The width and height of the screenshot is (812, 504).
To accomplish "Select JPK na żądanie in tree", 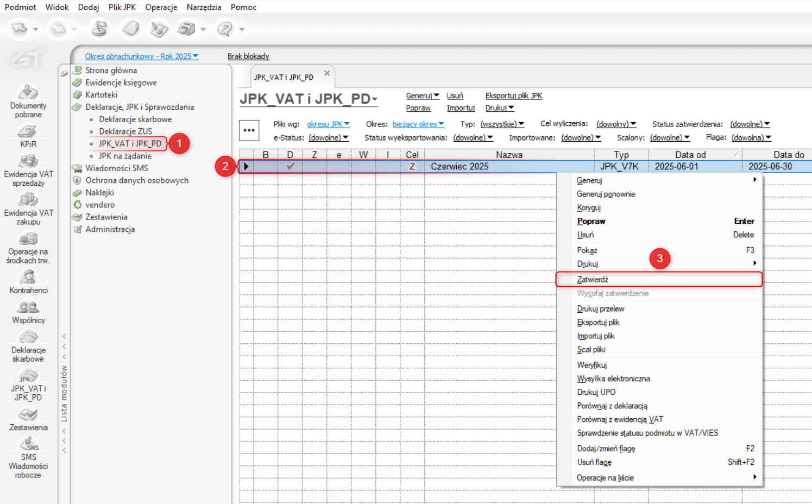I will pyautogui.click(x=125, y=156).
